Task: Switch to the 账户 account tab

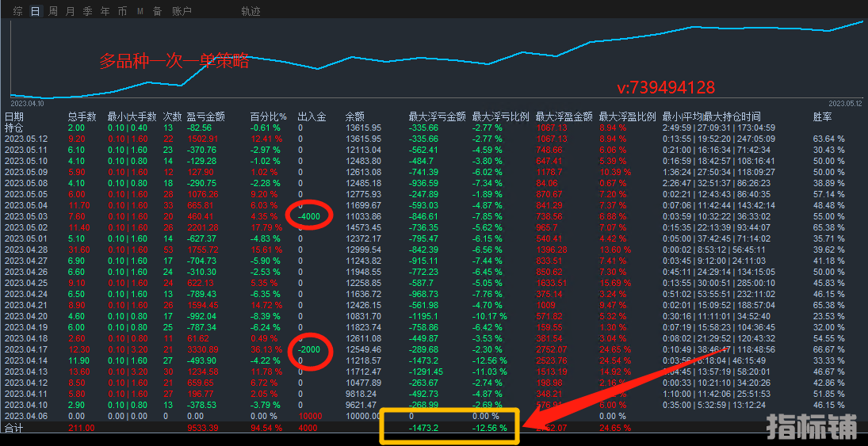Action: pos(182,11)
